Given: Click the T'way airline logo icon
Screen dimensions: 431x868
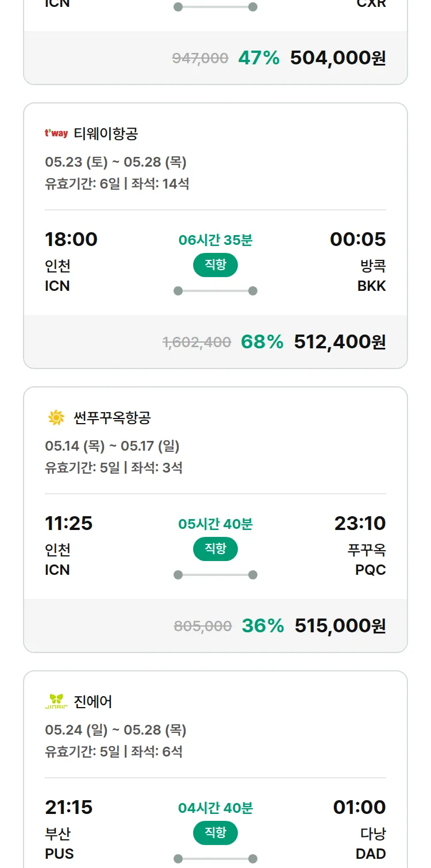Looking at the screenshot, I should tap(56, 134).
